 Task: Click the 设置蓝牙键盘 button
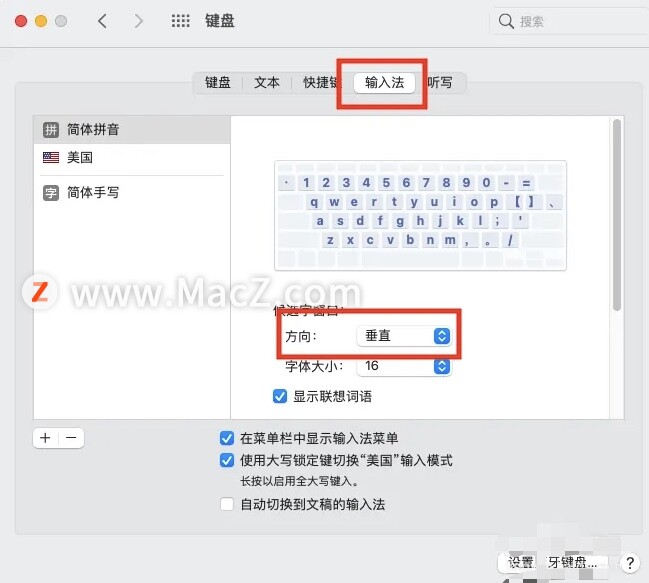click(x=553, y=563)
